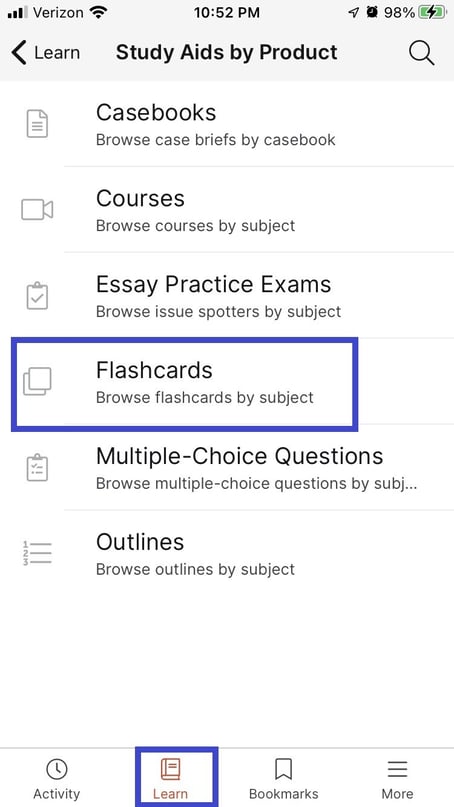Tap the Outlines numbered list icon
454x807 pixels.
pos(37,553)
